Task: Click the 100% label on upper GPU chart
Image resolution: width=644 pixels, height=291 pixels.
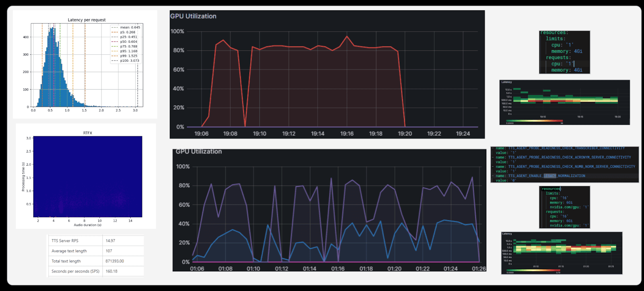Action: coord(178,31)
